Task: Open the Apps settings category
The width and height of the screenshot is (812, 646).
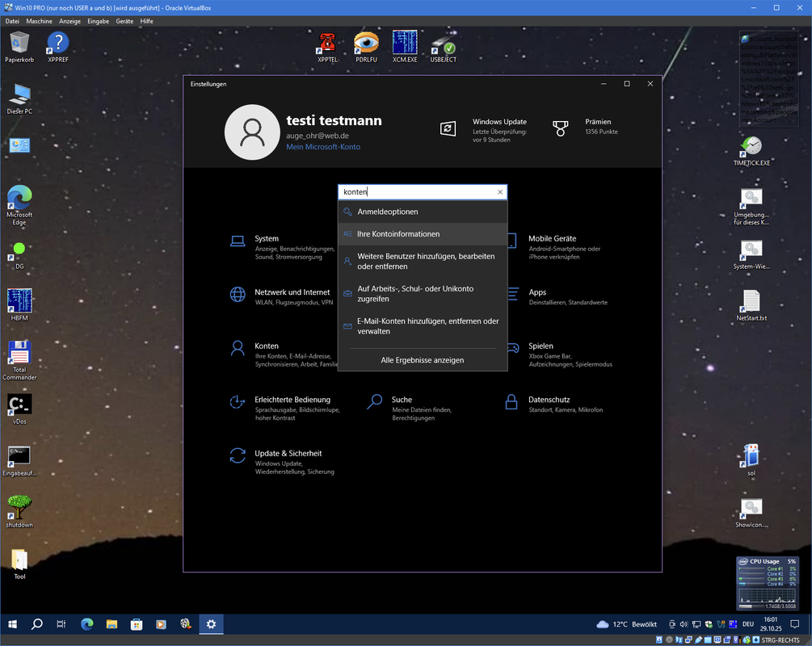Action: (x=557, y=296)
